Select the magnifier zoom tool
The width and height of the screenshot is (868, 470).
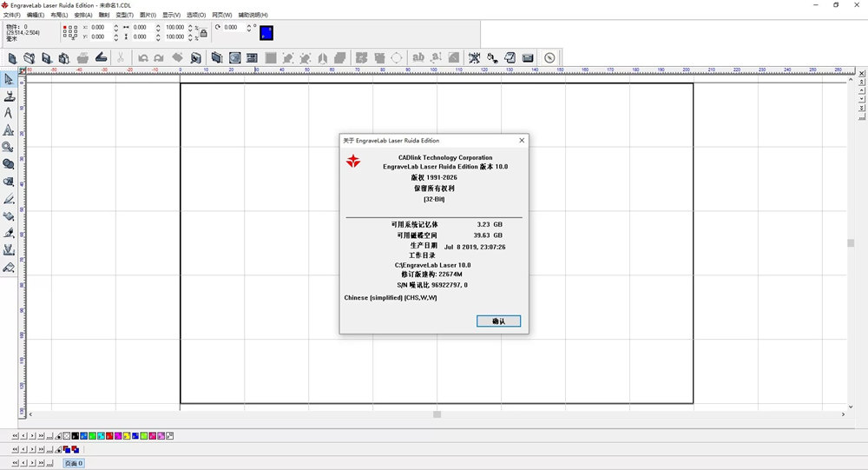tap(9, 147)
